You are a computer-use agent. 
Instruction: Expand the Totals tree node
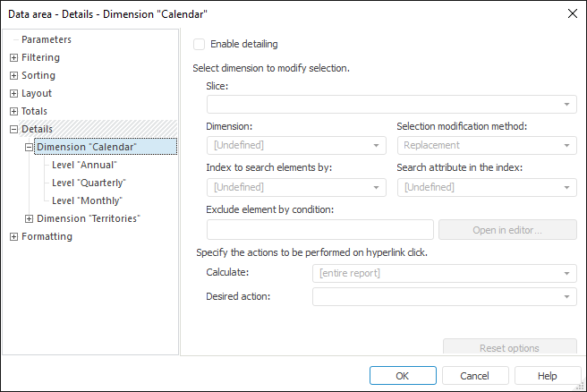[x=13, y=112]
